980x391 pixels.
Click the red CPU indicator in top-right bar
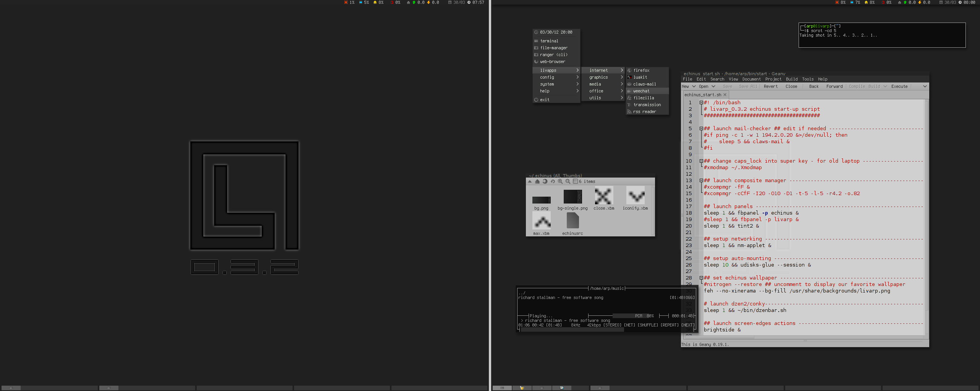(838, 2)
